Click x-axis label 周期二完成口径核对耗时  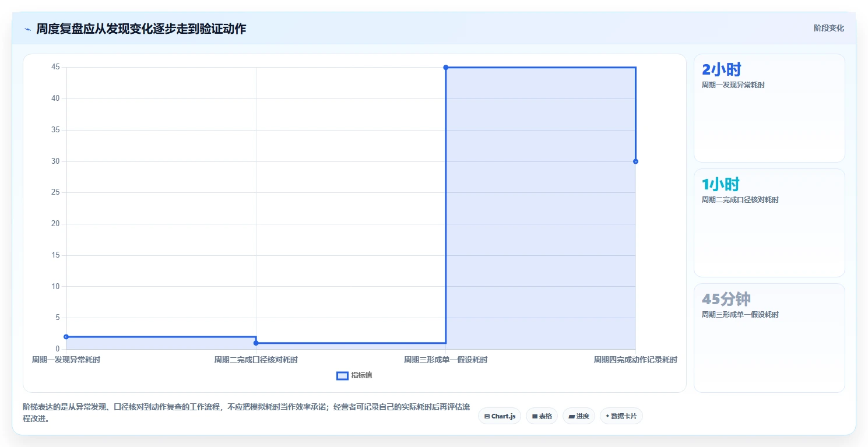tap(256, 360)
